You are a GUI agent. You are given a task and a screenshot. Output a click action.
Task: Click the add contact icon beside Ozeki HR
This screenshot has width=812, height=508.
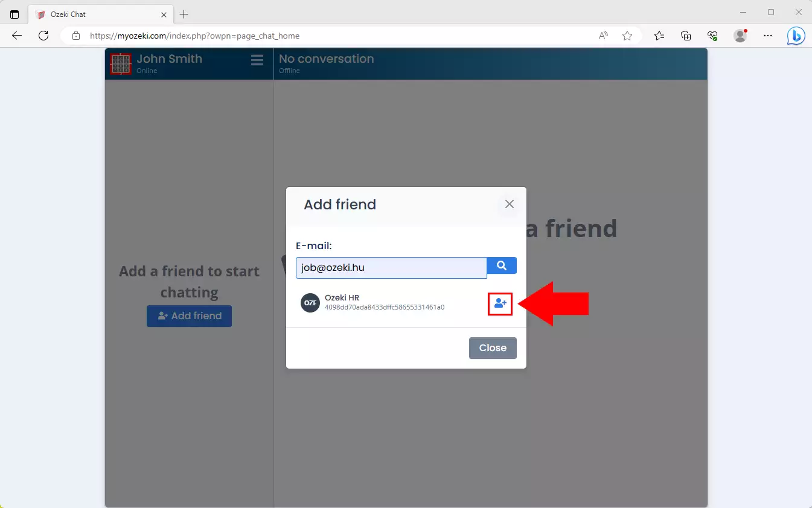pos(500,303)
